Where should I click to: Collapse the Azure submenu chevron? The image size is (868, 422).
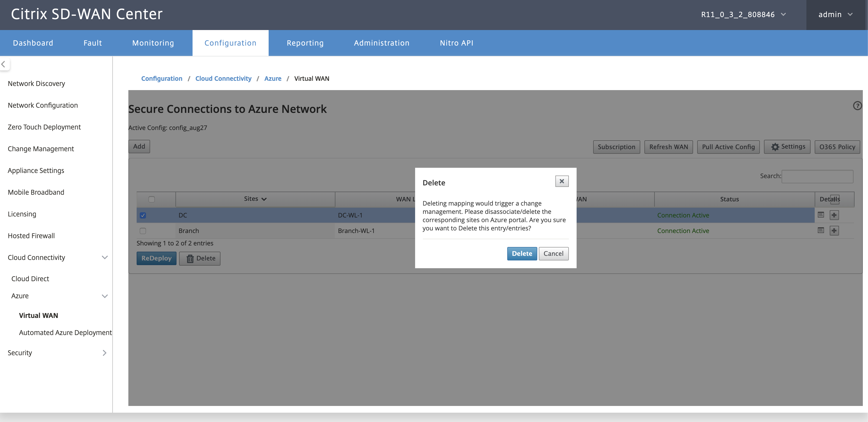(x=105, y=296)
